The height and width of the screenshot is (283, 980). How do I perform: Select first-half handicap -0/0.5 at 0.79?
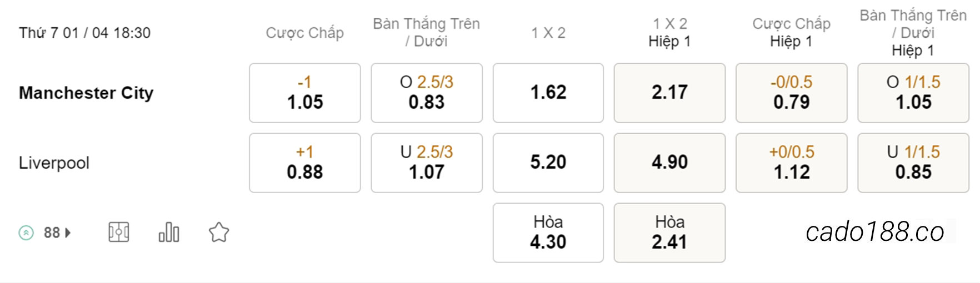tap(792, 93)
